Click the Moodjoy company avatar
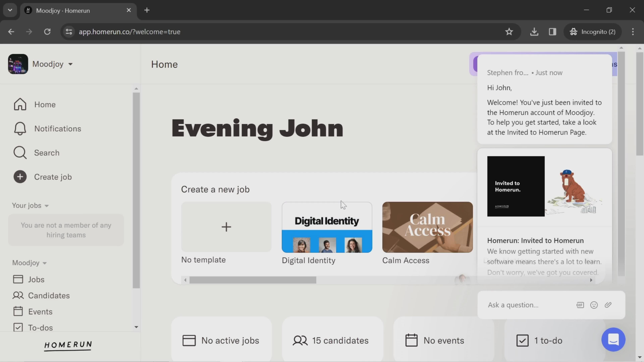 pyautogui.click(x=18, y=64)
